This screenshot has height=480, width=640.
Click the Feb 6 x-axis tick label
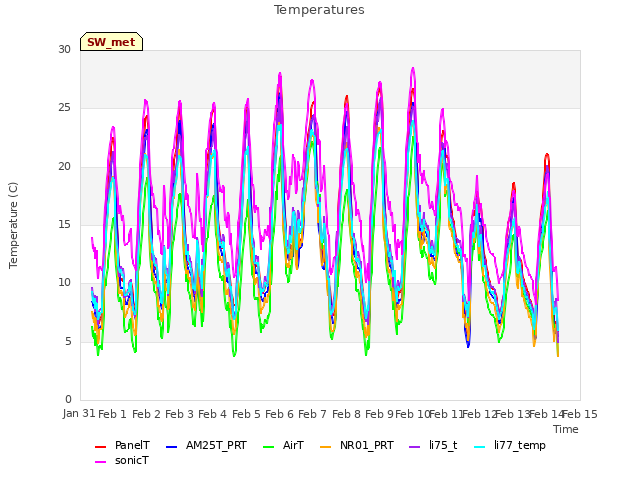point(279,414)
